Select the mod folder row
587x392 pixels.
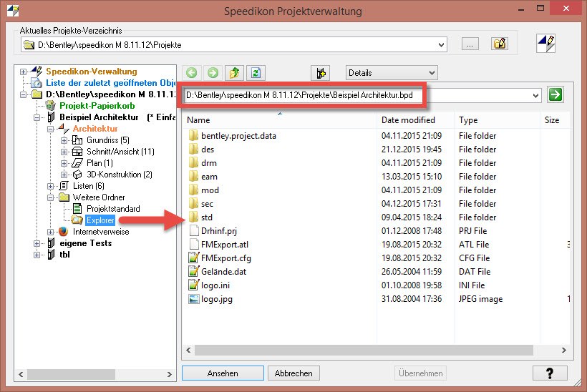pyautogui.click(x=210, y=190)
